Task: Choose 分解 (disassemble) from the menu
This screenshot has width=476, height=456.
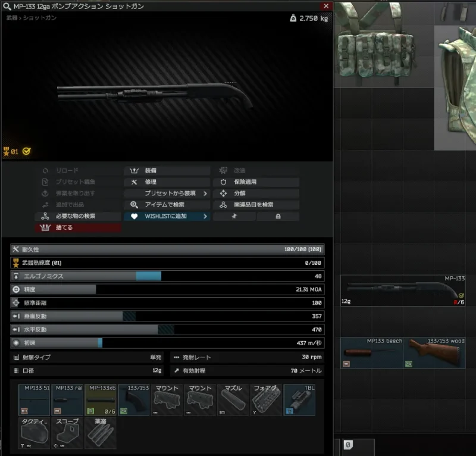Action: click(x=256, y=193)
